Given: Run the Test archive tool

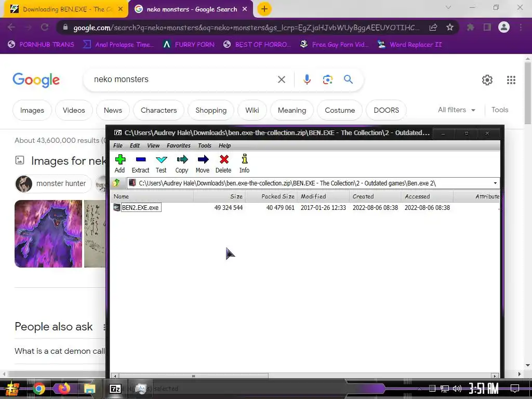Looking at the screenshot, I should click(x=161, y=164).
